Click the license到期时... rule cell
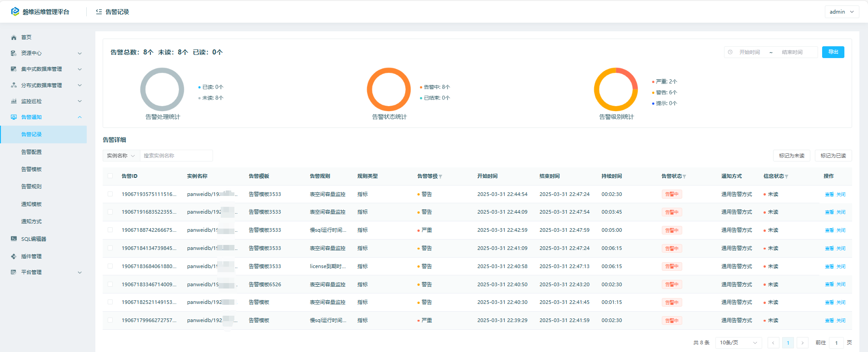 pos(328,266)
